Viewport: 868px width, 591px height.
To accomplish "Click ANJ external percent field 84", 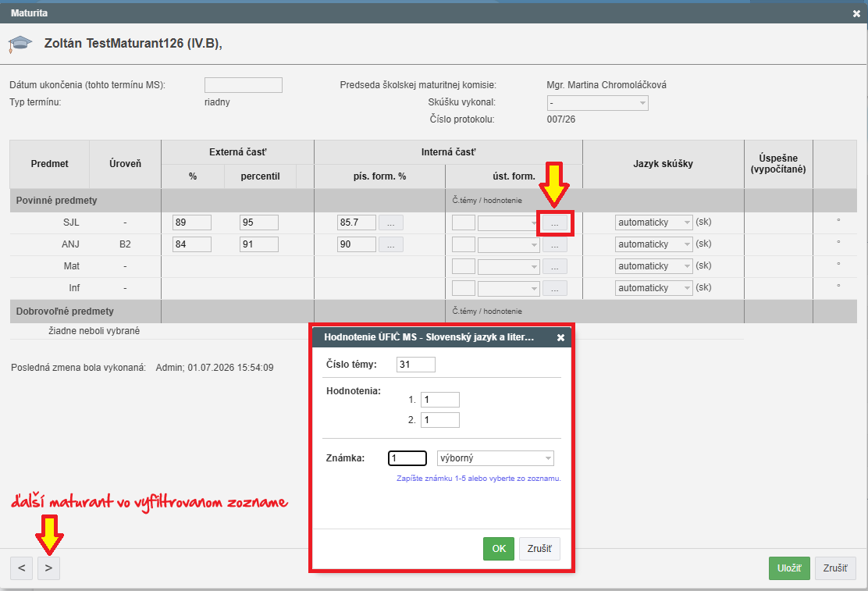I will (x=191, y=244).
